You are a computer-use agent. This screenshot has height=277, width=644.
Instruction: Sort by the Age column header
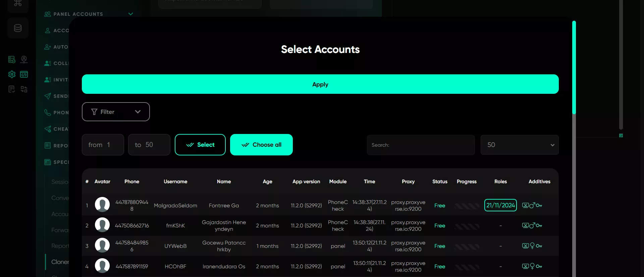click(267, 182)
